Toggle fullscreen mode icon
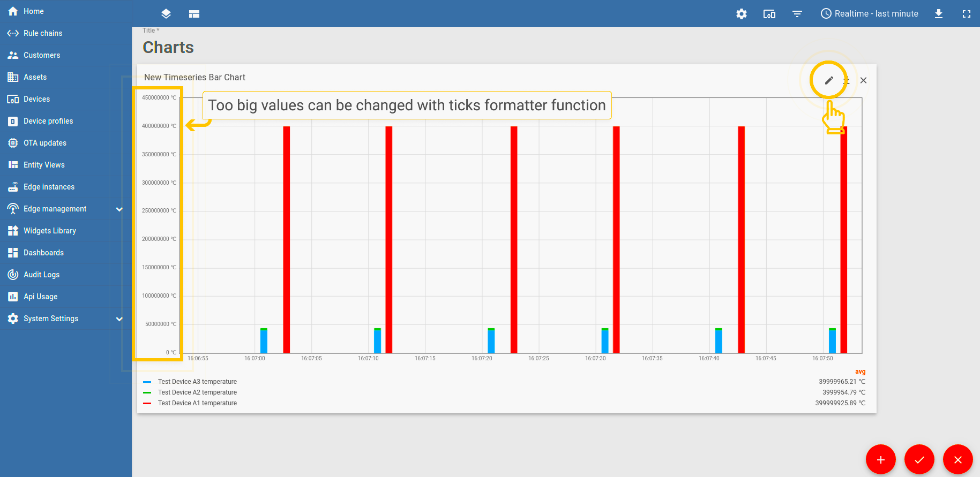Screen dimensions: 980x477 pyautogui.click(x=967, y=14)
